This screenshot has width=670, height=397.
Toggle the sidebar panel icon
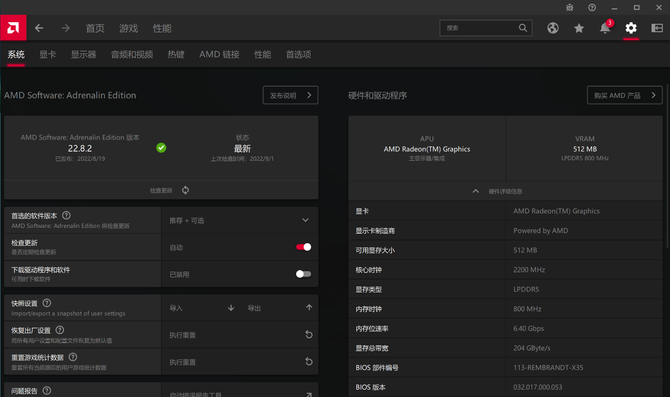pos(657,28)
